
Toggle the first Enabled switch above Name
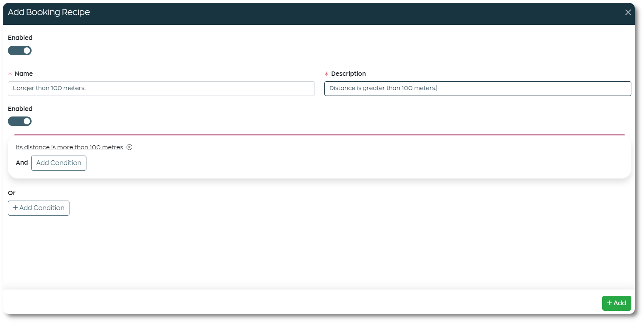[x=20, y=51]
